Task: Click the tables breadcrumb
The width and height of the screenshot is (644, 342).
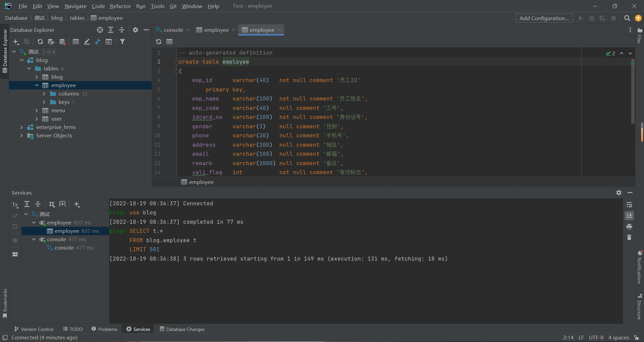Action: [x=77, y=18]
